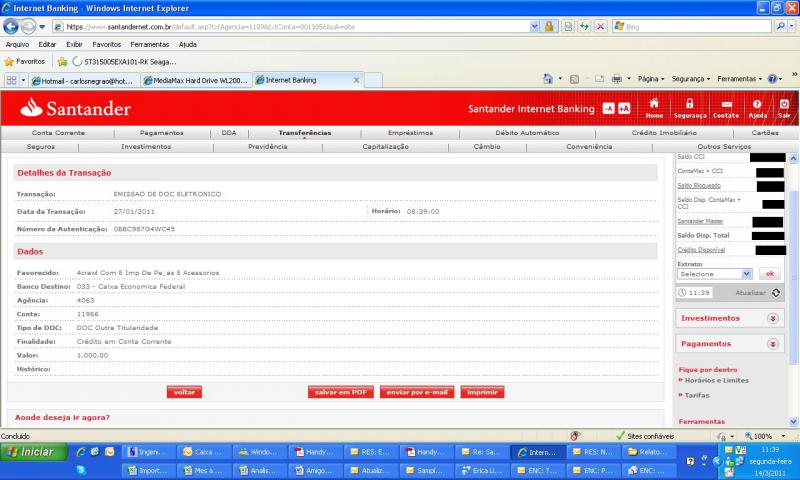Click the taskbar clock showing 11:39

(770, 450)
